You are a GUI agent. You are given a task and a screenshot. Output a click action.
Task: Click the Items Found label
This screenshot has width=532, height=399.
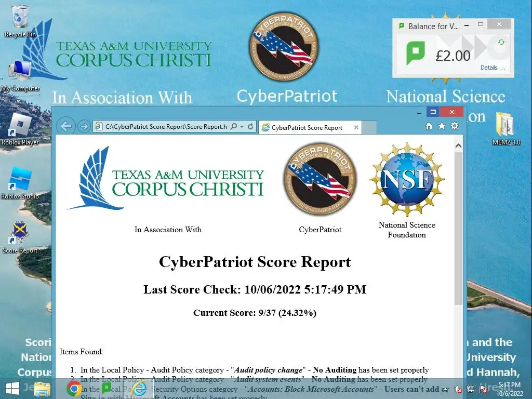point(82,352)
